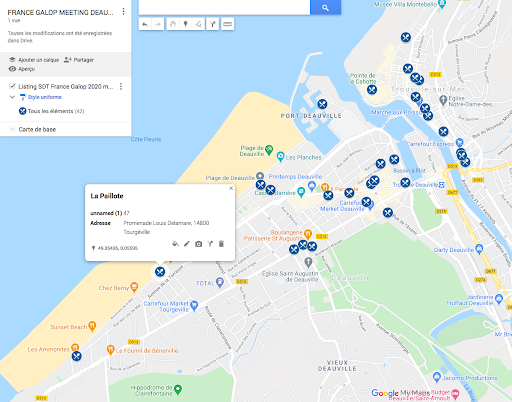Edit La Paillote with pencil icon
Screen dimensions: 512x402
pos(187,244)
